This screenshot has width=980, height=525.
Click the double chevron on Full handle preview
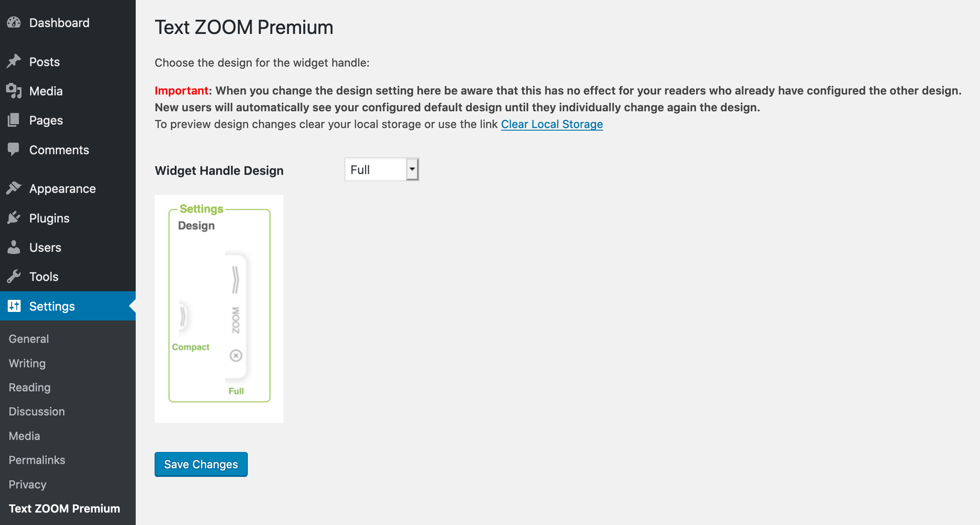click(235, 280)
